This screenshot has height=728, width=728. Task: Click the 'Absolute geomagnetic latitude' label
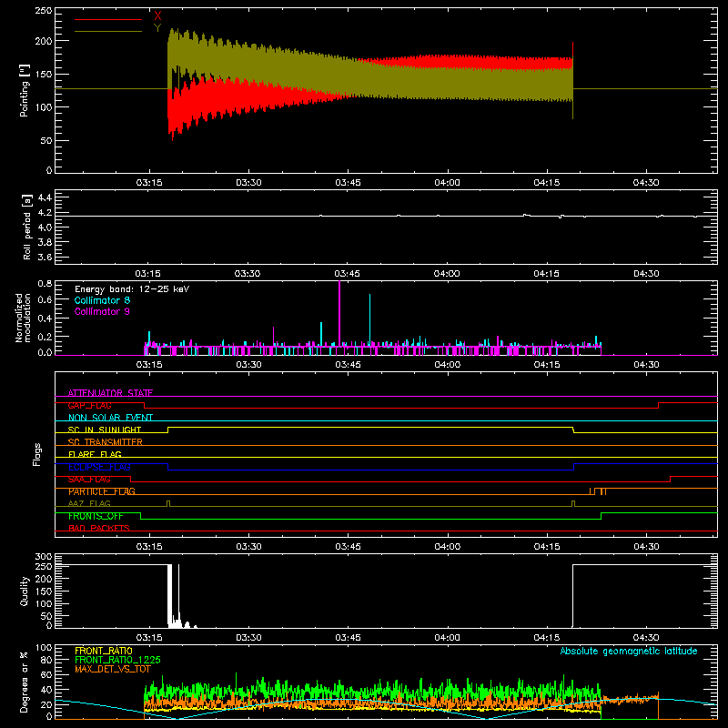[629, 652]
